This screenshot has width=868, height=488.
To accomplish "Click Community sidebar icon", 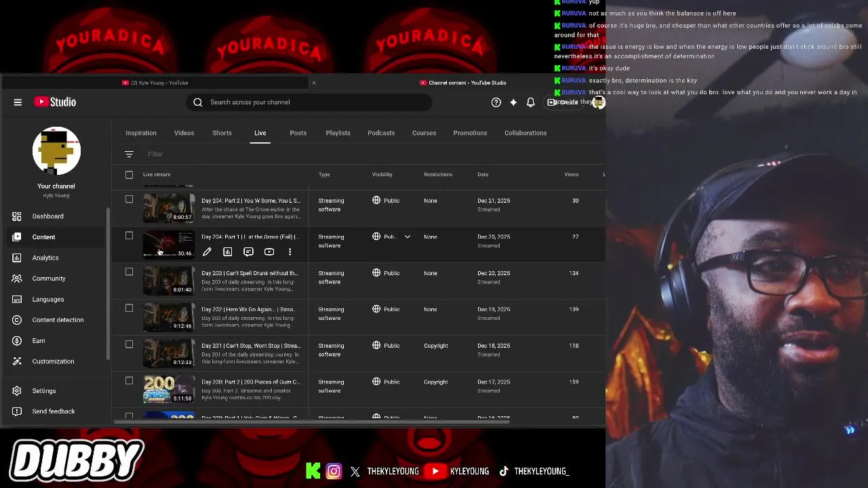I will [17, 279].
